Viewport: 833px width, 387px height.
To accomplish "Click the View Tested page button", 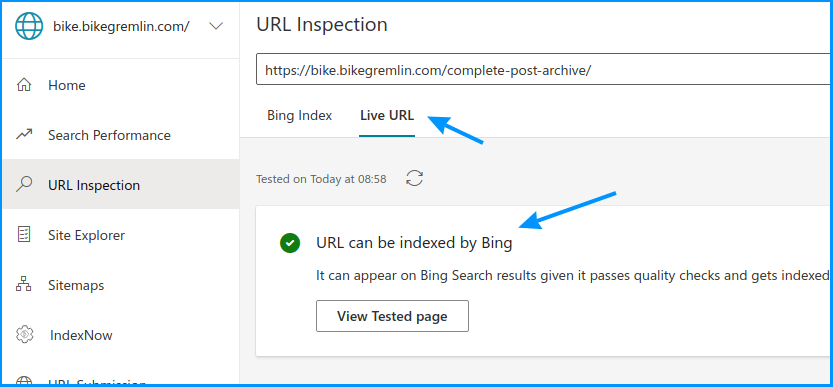I will click(x=392, y=316).
